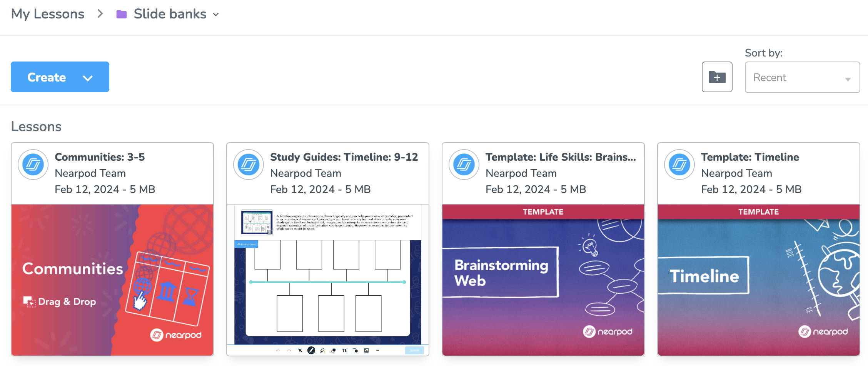This screenshot has height=366, width=868.
Task: Click Nearpod logo on Template: Timeline card
Action: click(679, 165)
